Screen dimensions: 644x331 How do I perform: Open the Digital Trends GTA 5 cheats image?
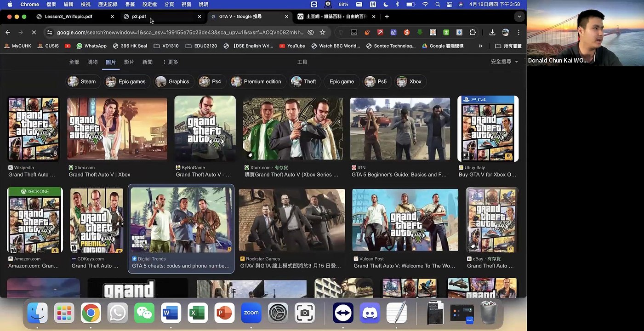tap(181, 219)
